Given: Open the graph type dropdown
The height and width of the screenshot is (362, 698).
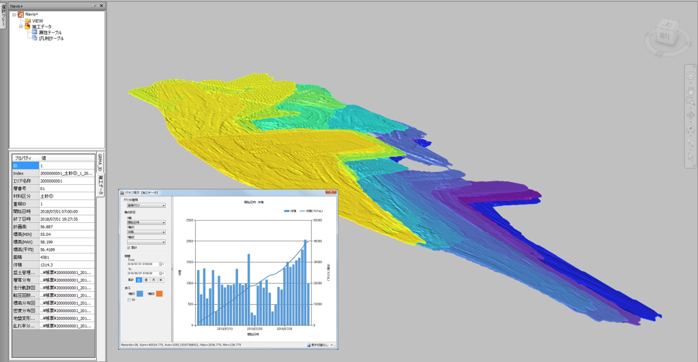Looking at the screenshot, I should tap(146, 205).
